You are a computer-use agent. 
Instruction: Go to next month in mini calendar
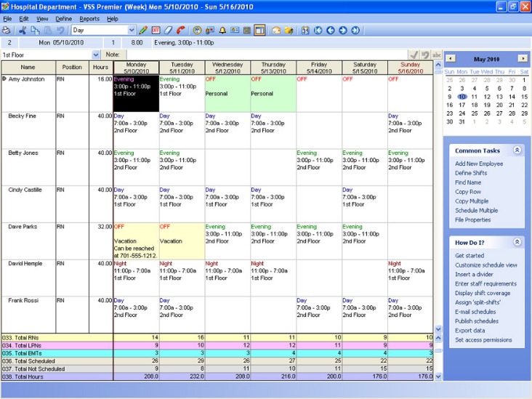coord(523,58)
